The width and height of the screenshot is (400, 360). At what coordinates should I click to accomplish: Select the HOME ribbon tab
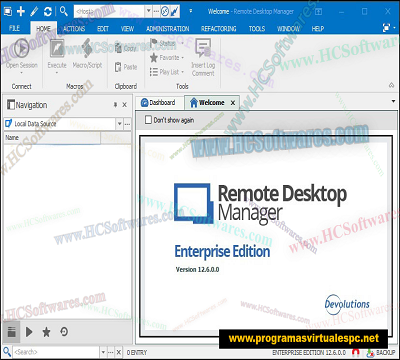click(x=43, y=28)
